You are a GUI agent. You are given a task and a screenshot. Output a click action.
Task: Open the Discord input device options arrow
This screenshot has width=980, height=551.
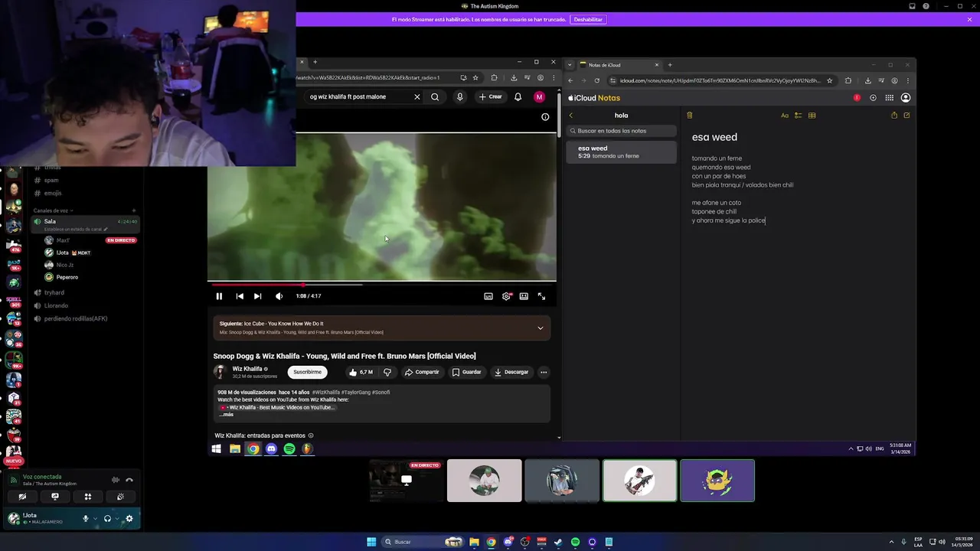95,519
